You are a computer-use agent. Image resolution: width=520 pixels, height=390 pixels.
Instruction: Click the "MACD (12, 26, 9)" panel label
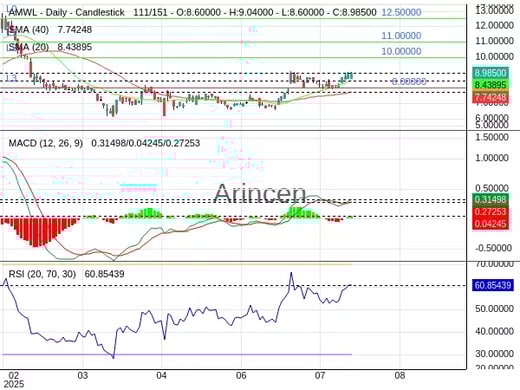click(46, 143)
